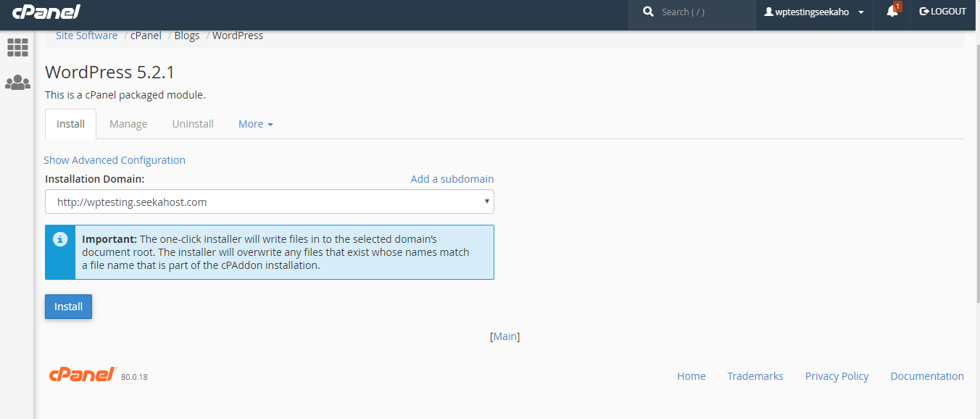Viewport: 980px width, 419px height.
Task: Switch to the Install tab
Action: point(70,124)
